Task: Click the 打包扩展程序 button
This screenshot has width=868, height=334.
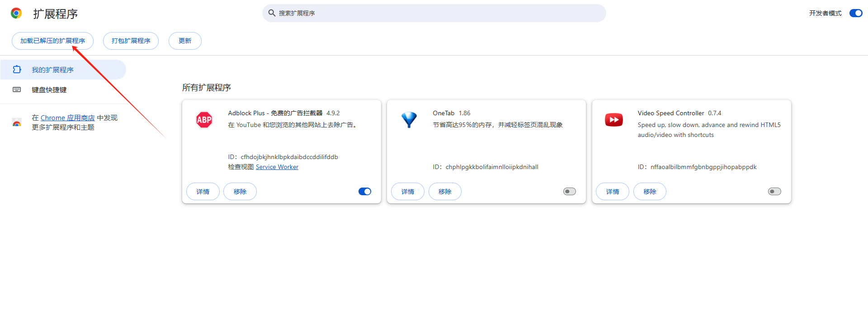Action: tap(131, 41)
